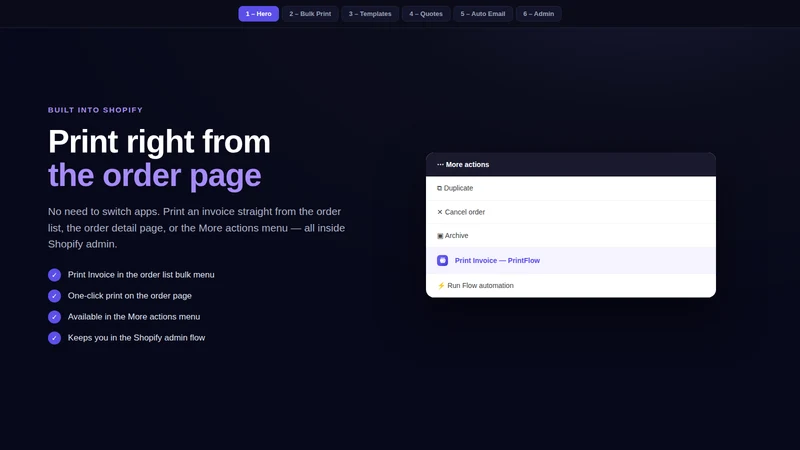Select Run Flow automation entry
The height and width of the screenshot is (450, 800).
pos(570,285)
